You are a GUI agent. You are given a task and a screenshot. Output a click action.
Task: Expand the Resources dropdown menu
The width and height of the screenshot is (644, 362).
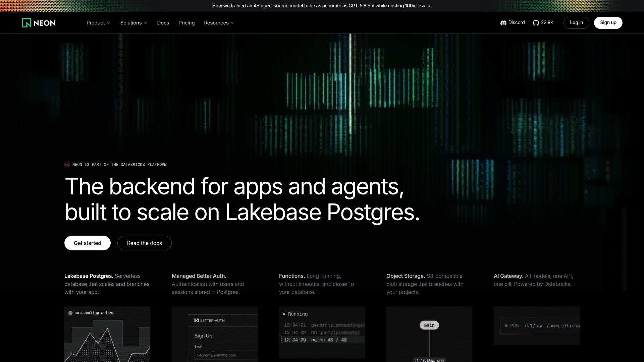(x=219, y=23)
